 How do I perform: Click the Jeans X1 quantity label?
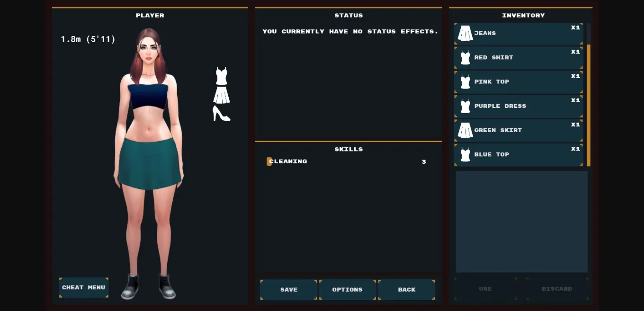(x=575, y=27)
